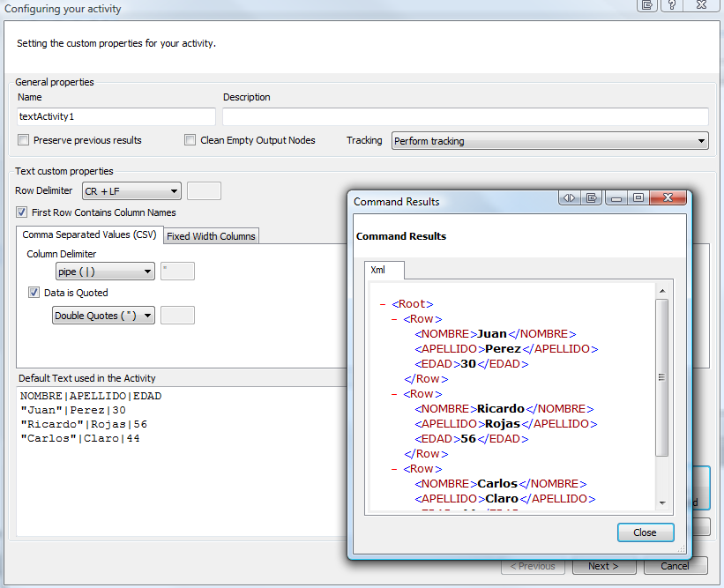
Task: Open the Row Delimiter CR + LF dropdown
Action: 131,191
